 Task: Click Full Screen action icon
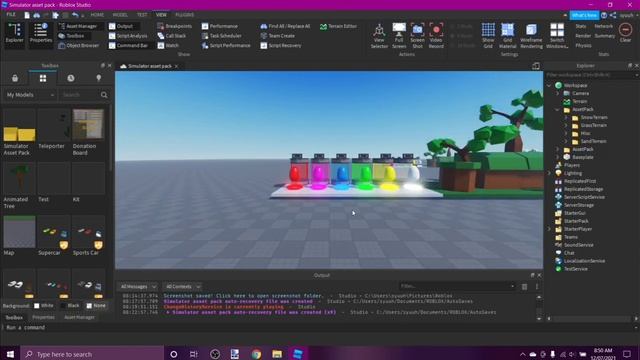(399, 36)
